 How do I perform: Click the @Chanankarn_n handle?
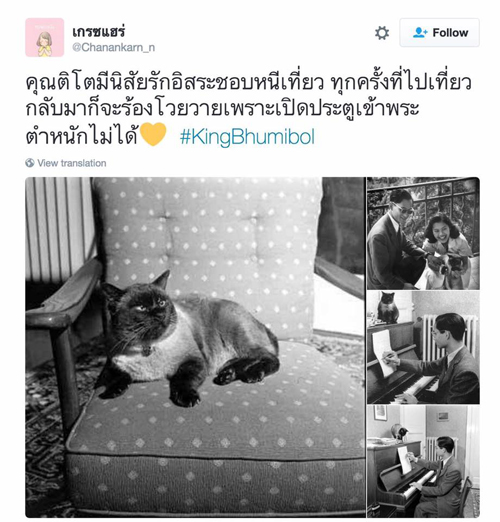[113, 47]
